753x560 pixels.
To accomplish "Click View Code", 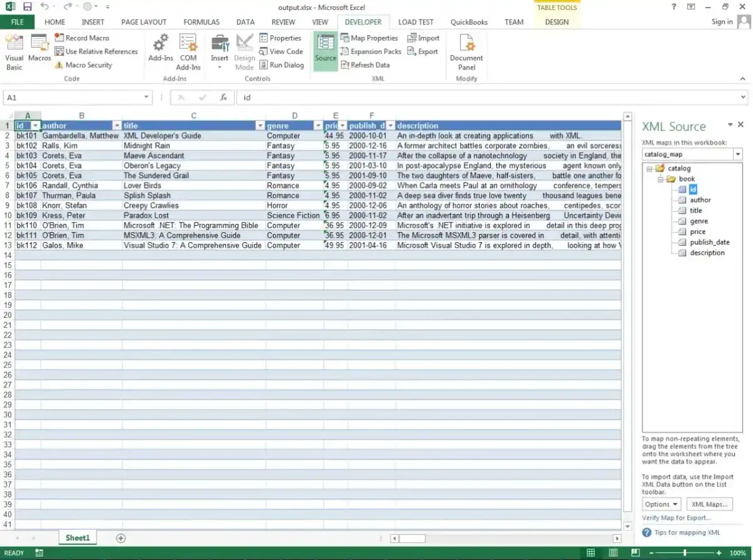I will pyautogui.click(x=280, y=51).
